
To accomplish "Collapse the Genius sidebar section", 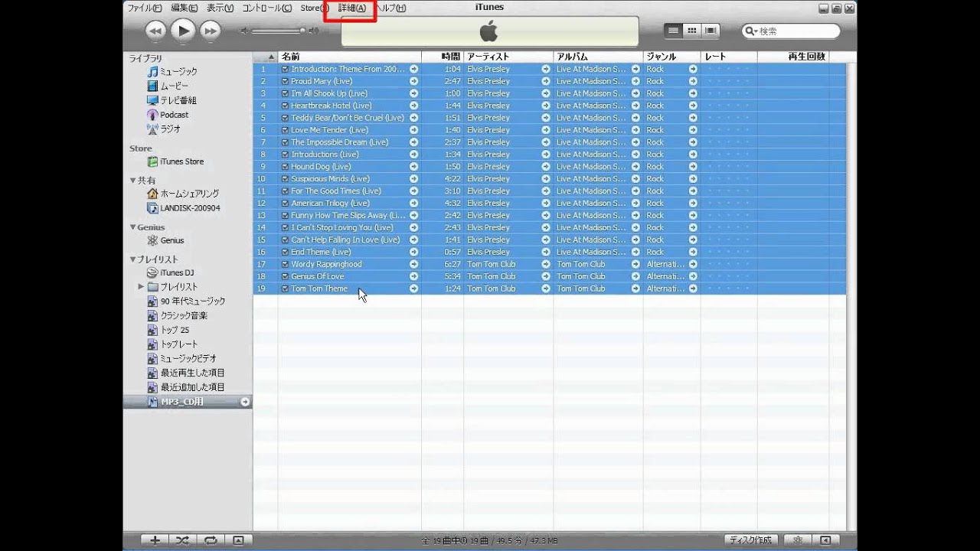I will tap(133, 227).
